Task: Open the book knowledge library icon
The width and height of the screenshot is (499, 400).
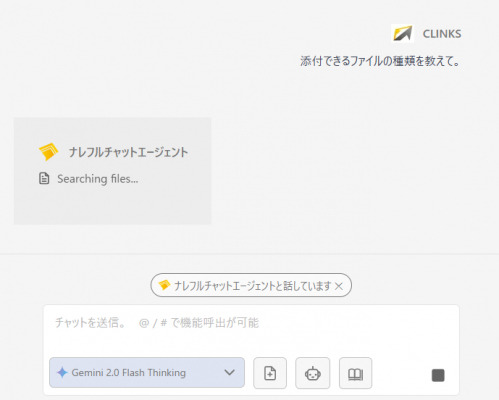Action: click(355, 373)
